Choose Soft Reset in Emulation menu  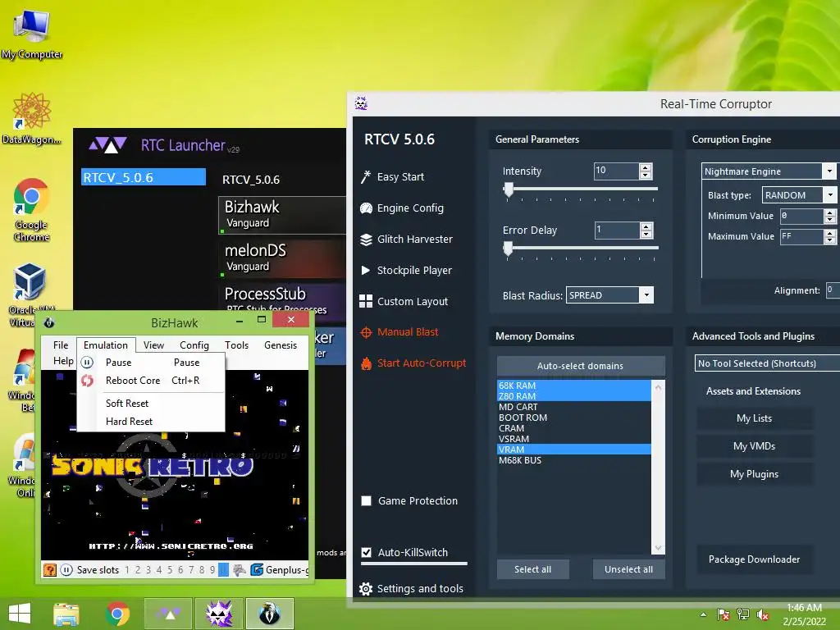(x=151, y=404)
